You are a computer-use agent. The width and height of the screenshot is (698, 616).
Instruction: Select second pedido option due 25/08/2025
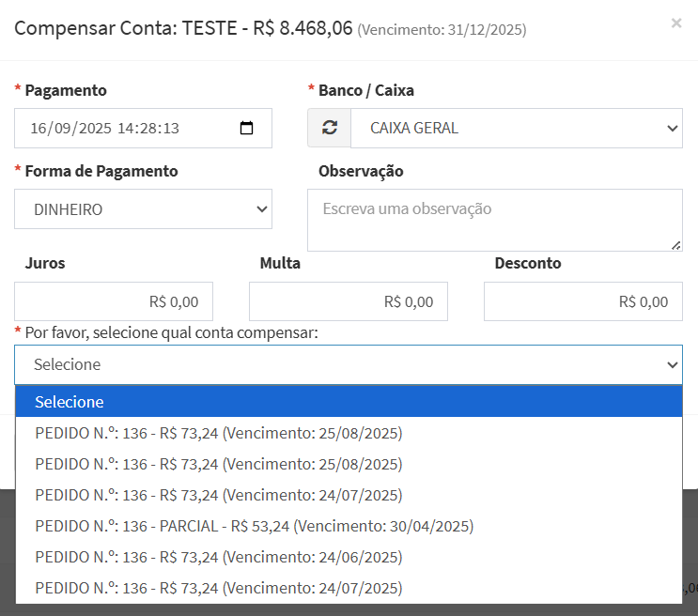(218, 464)
